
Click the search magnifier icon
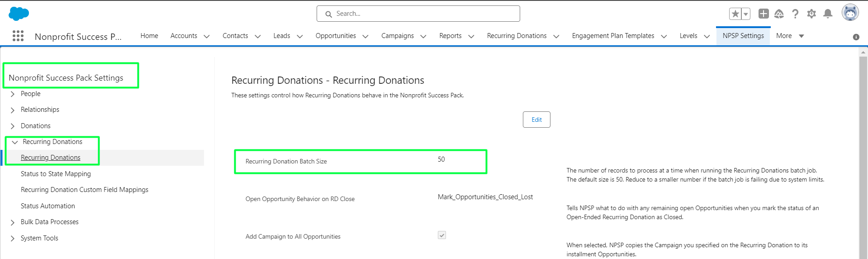329,14
